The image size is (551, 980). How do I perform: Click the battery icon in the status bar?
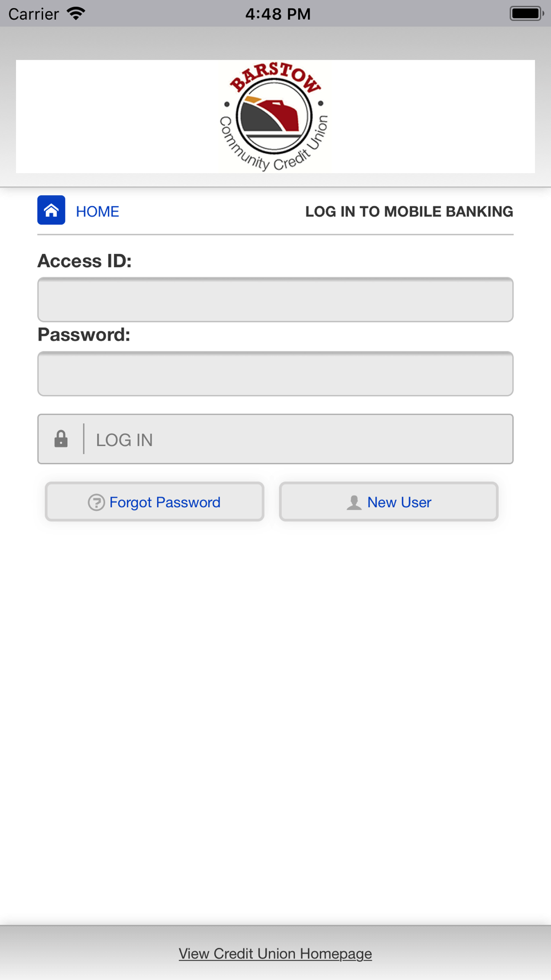click(526, 13)
